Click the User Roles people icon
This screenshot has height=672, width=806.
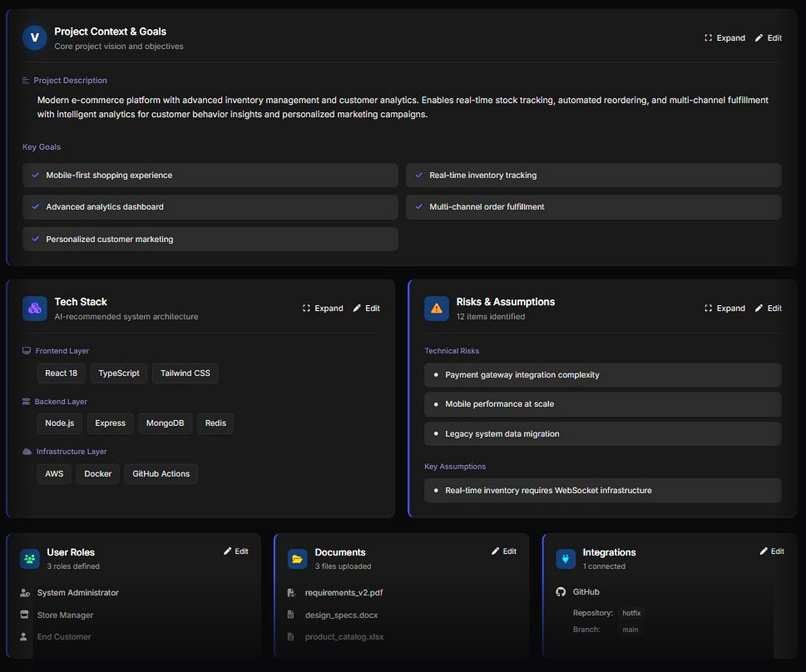[30, 559]
